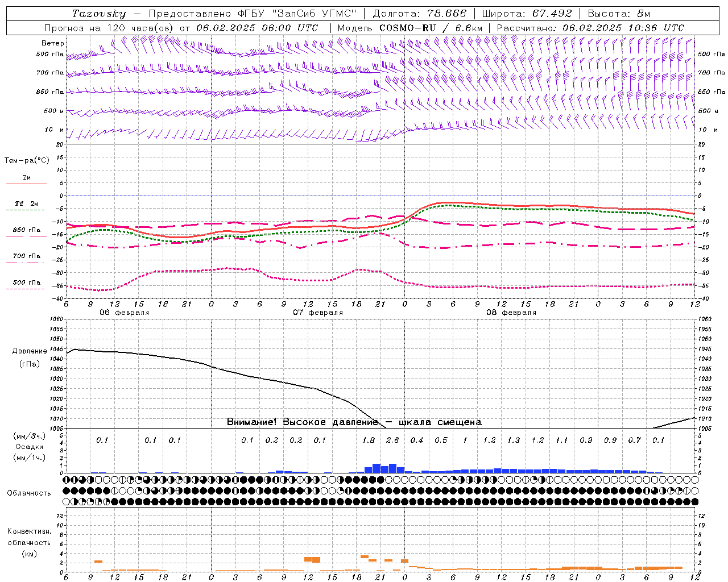Click the Тем-ра(°C) axis label
This screenshot has width=728, height=582.
point(27,161)
